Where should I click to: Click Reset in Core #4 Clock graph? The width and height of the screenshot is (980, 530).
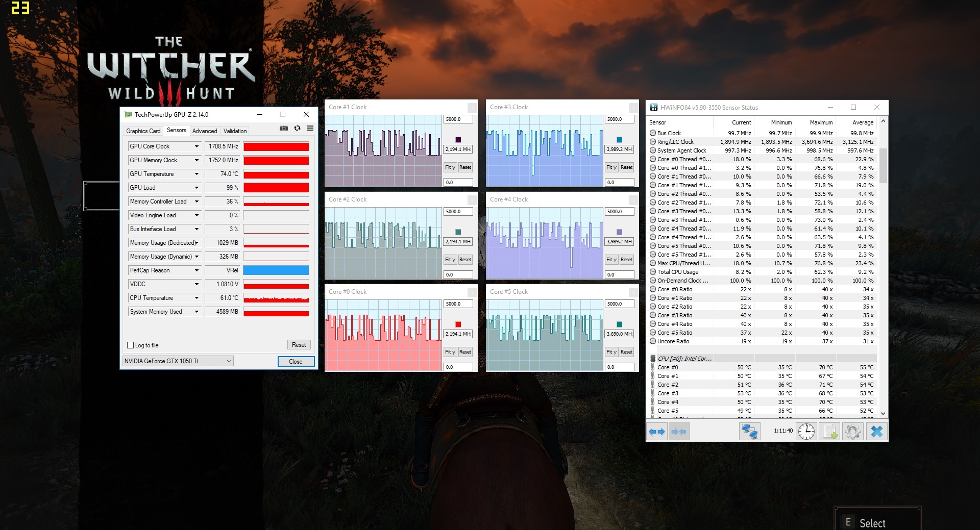626,260
